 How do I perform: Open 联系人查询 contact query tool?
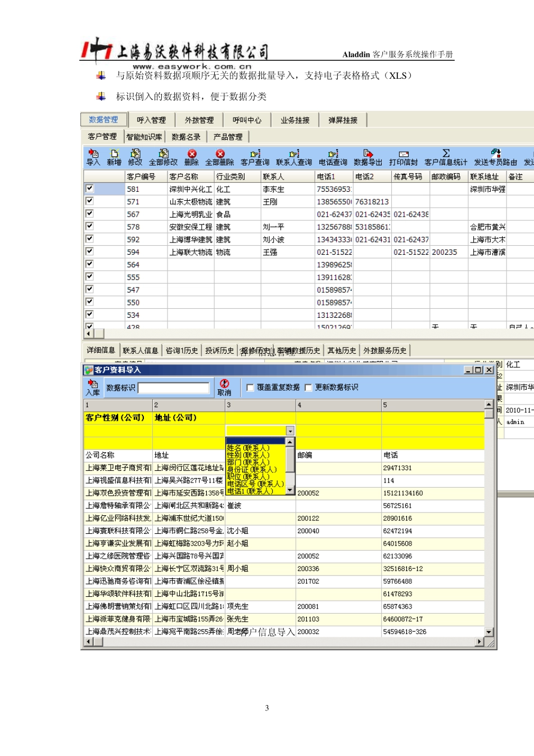pyautogui.click(x=294, y=157)
